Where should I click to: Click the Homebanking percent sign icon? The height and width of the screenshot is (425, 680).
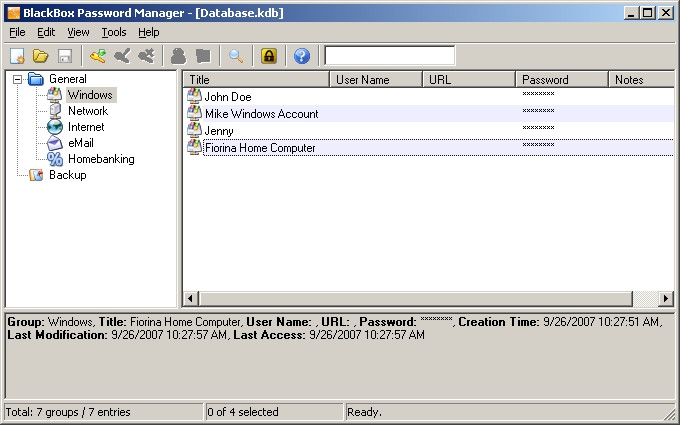pos(55,159)
